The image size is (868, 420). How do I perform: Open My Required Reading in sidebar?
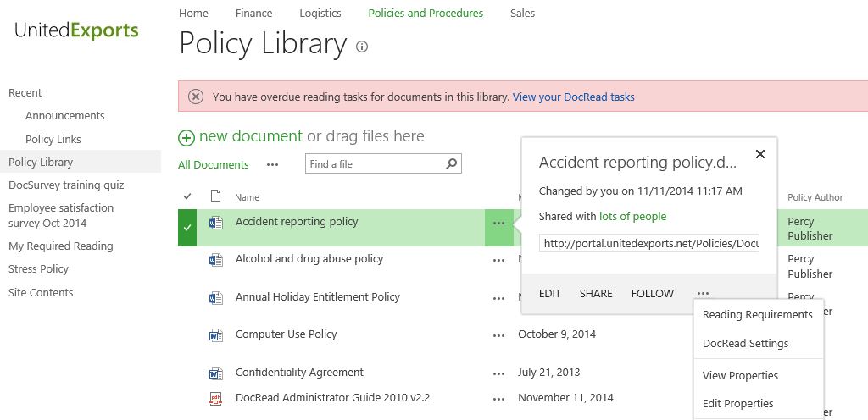tap(60, 246)
